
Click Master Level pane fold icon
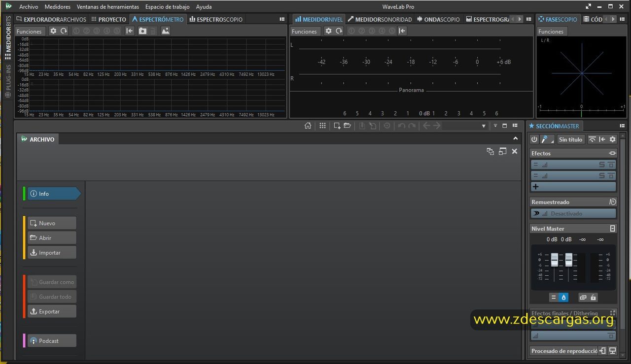pyautogui.click(x=613, y=229)
